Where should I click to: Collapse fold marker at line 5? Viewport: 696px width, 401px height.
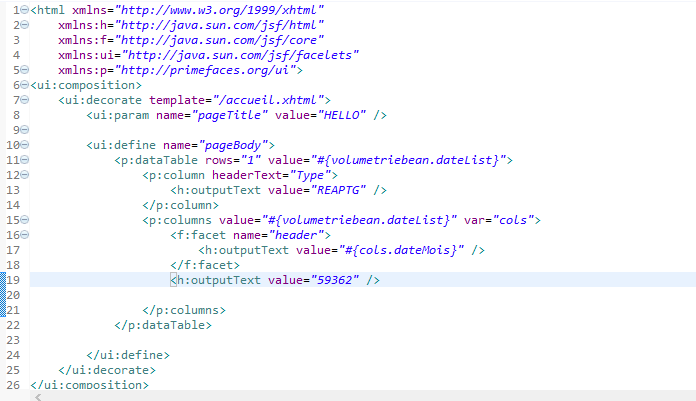click(25, 70)
